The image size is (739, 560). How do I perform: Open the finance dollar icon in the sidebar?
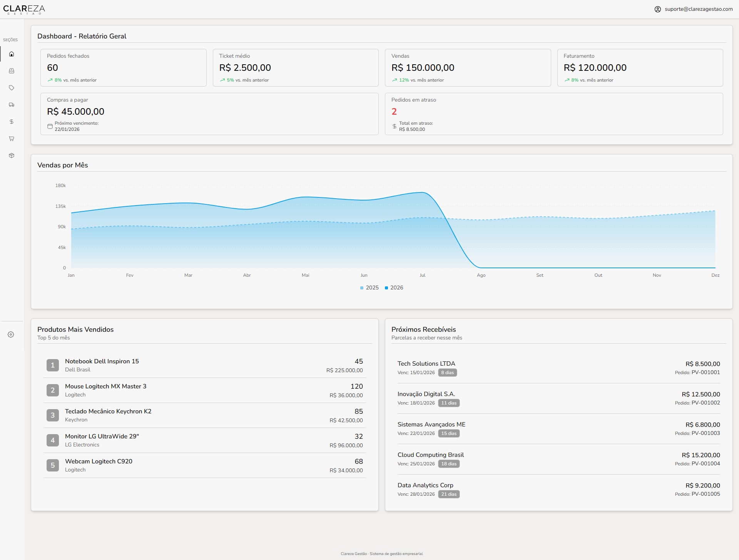tap(12, 122)
